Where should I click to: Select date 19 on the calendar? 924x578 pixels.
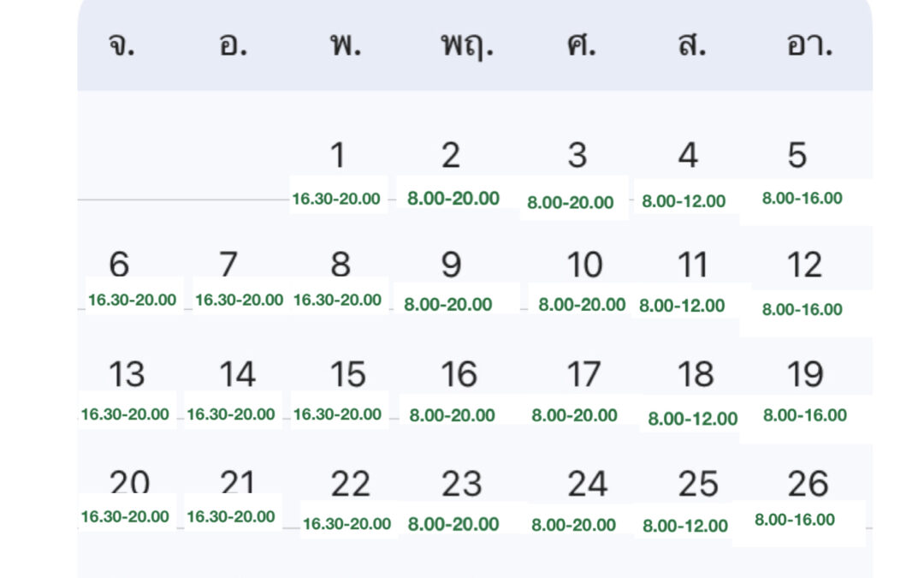coord(804,375)
